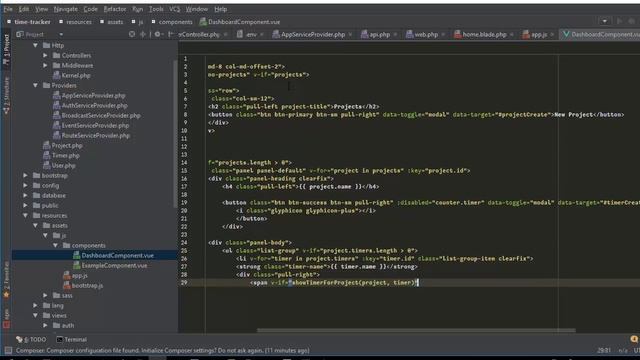Expand the config folder
This screenshot has width=640, height=360.
(25, 186)
